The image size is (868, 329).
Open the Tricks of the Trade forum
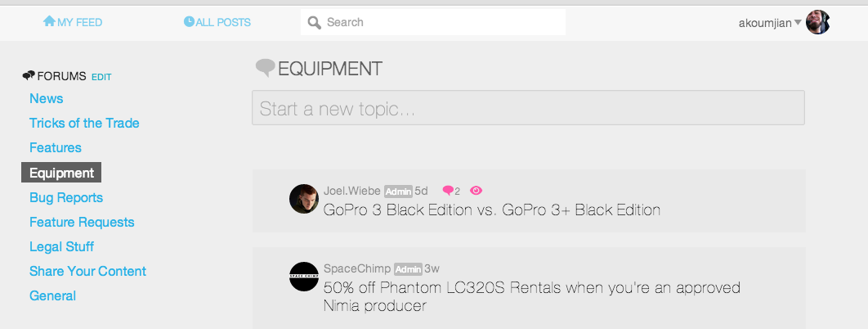84,123
